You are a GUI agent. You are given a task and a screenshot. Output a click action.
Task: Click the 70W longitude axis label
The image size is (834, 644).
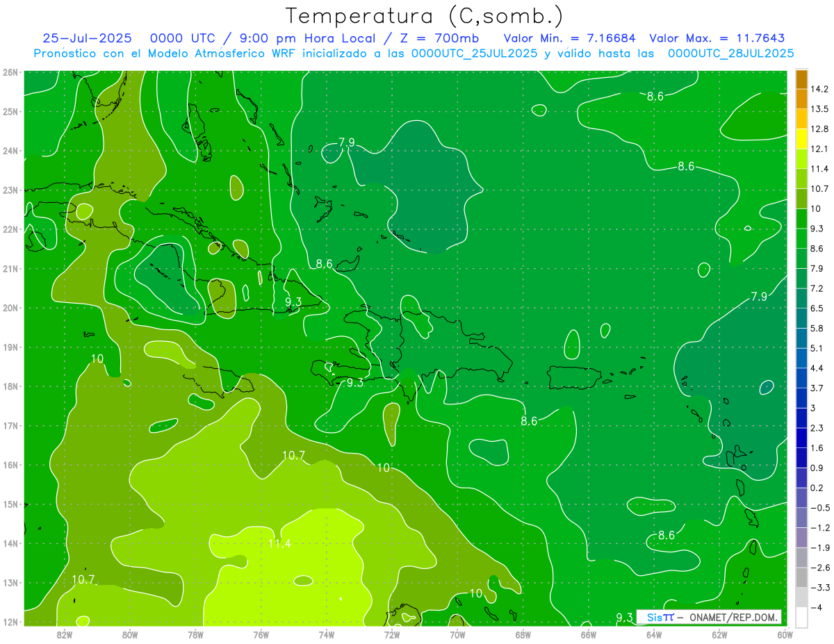point(457,634)
